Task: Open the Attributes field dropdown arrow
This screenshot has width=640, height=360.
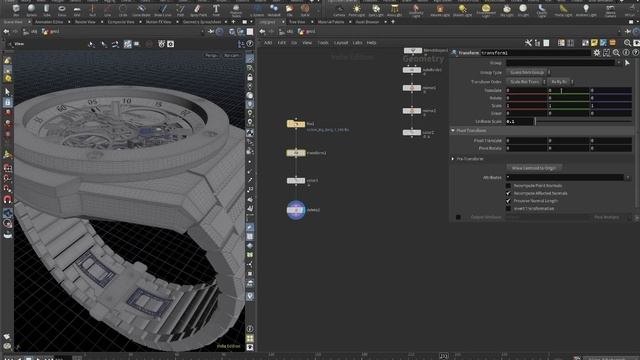Action: click(x=628, y=178)
